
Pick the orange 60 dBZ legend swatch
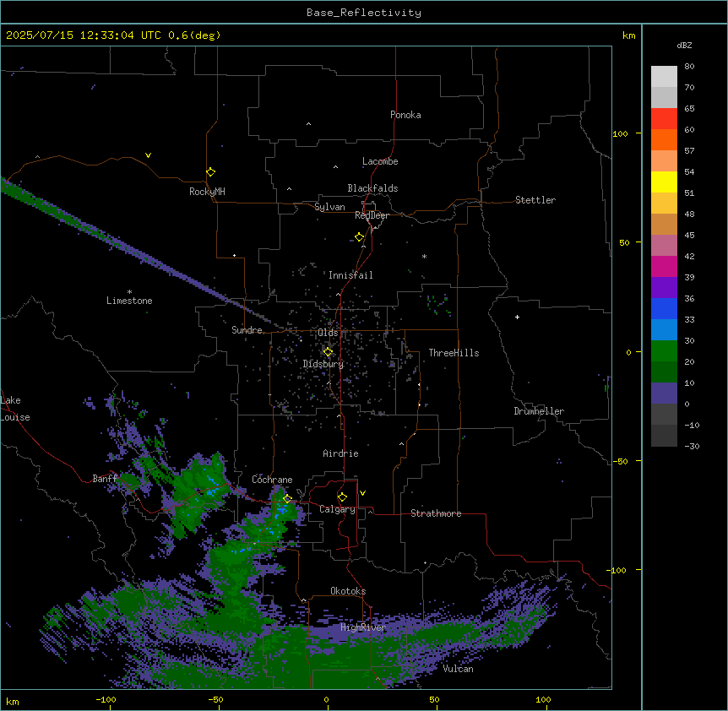click(x=664, y=139)
